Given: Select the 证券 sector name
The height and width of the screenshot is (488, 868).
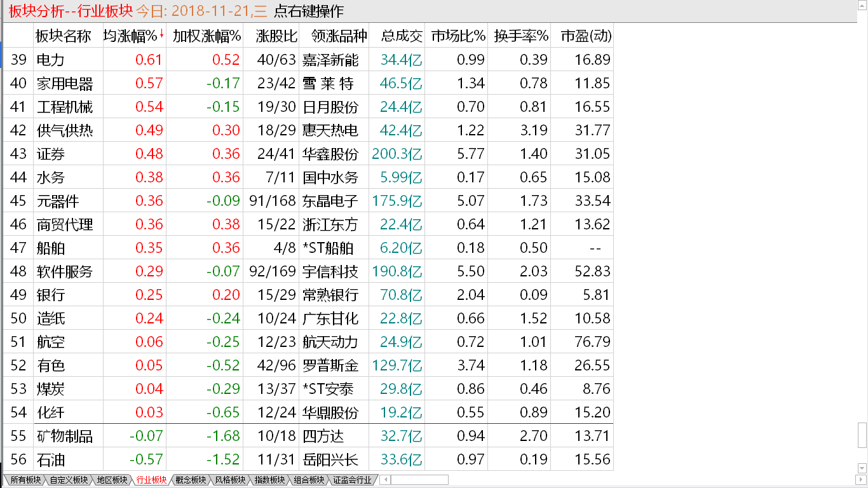Looking at the screenshot, I should coord(50,154).
